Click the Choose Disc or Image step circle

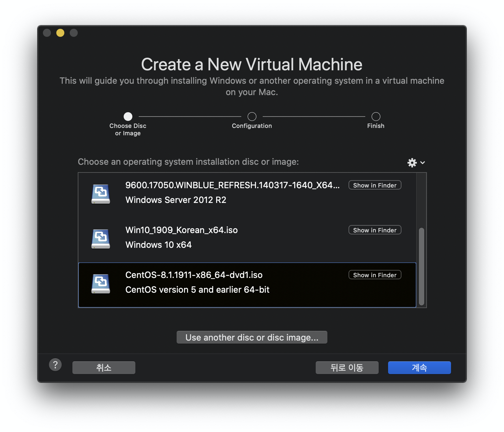[128, 117]
